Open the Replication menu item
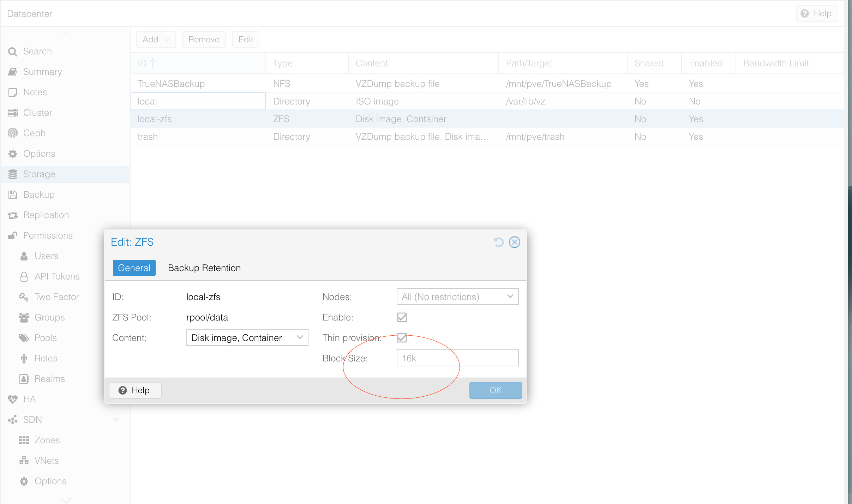 (x=66, y=215)
